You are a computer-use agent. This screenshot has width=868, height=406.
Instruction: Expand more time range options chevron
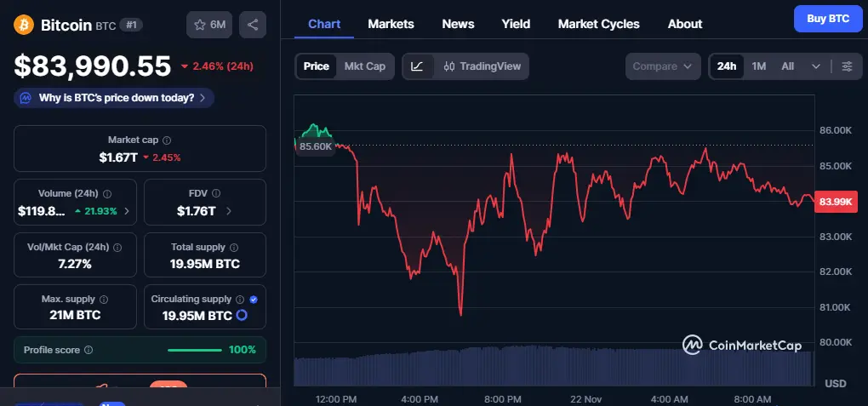click(816, 66)
